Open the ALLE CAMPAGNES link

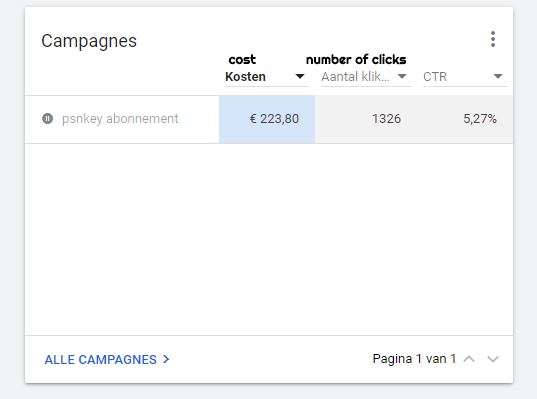tap(100, 360)
